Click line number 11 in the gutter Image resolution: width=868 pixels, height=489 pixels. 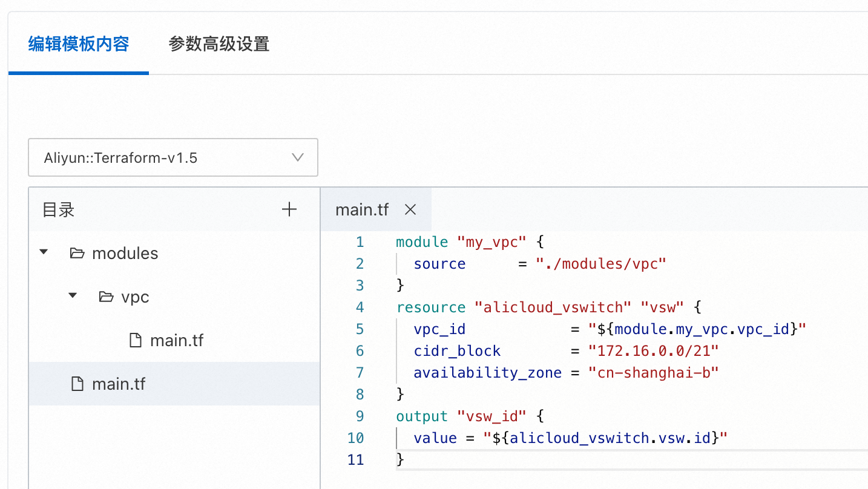(356, 460)
